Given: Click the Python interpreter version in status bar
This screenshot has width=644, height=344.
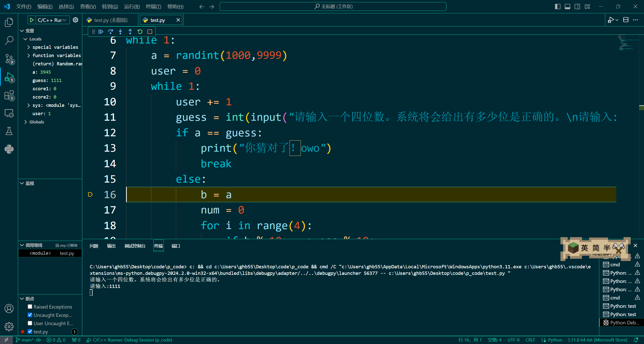Looking at the screenshot, I should (x=597, y=340).
